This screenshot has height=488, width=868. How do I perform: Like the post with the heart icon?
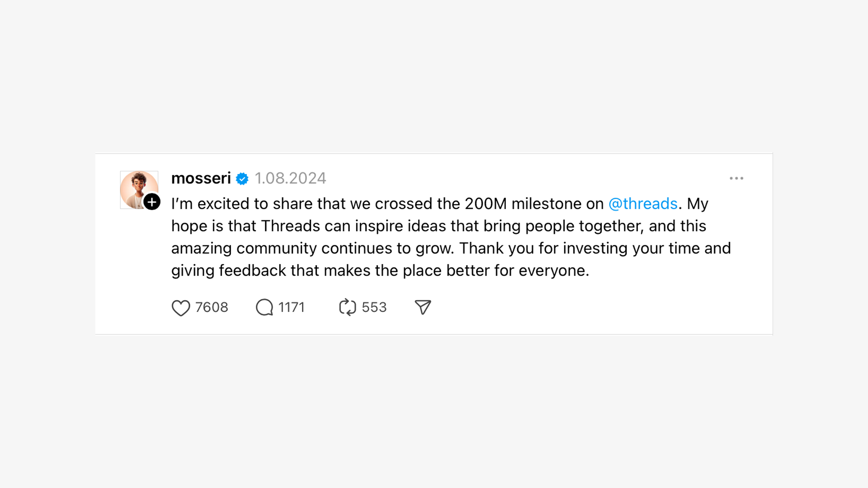coord(181,308)
